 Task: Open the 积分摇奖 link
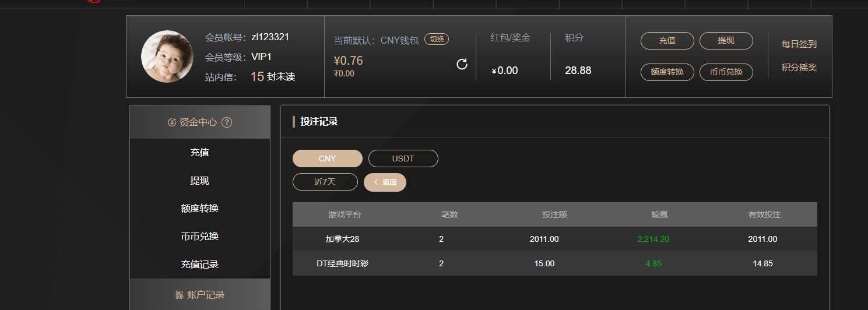pyautogui.click(x=799, y=68)
